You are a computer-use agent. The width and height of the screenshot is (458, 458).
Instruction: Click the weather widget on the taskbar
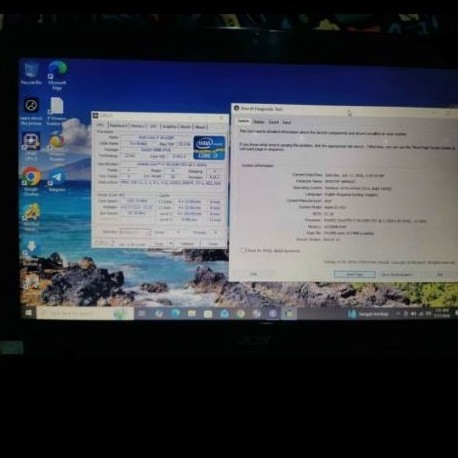tap(369, 314)
